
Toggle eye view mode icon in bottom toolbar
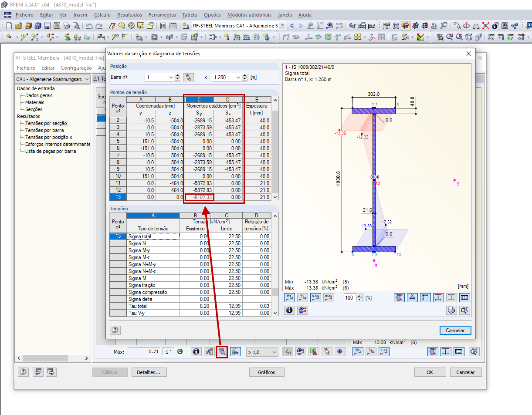click(x=340, y=351)
